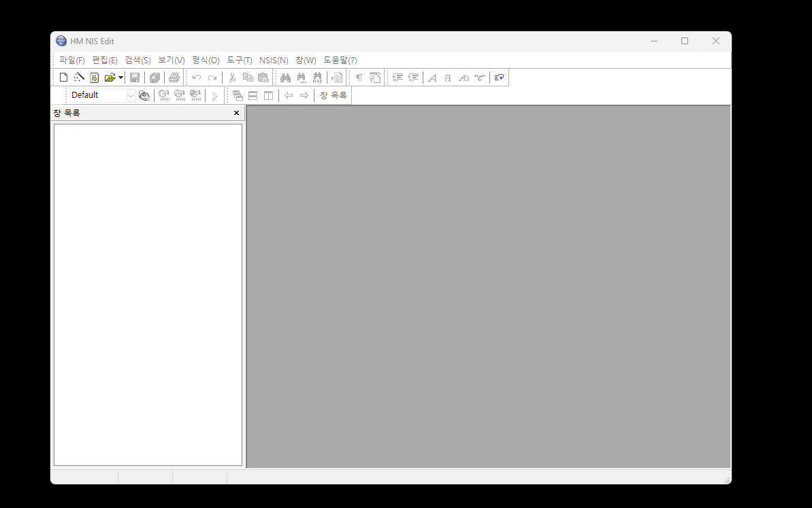Save the file with the floppy disk icon
Image resolution: width=812 pixels, height=508 pixels.
(x=135, y=78)
